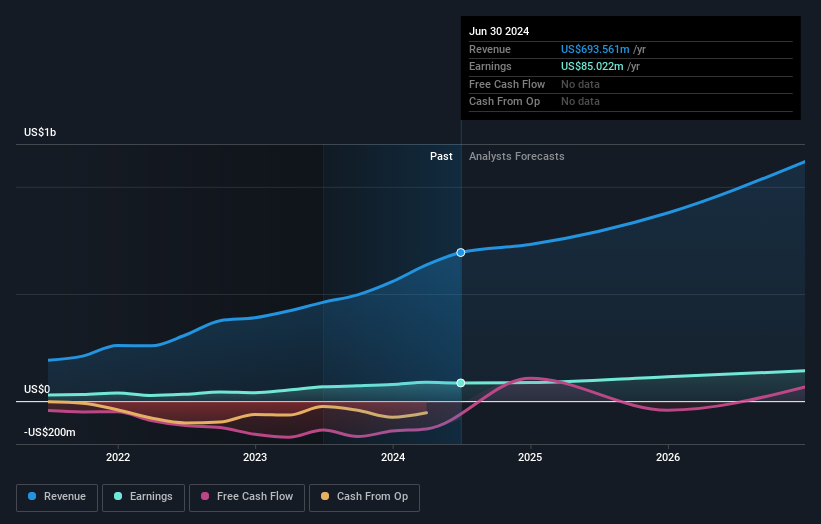Click the 2025 x-axis label
This screenshot has width=821, height=524.
click(x=530, y=457)
